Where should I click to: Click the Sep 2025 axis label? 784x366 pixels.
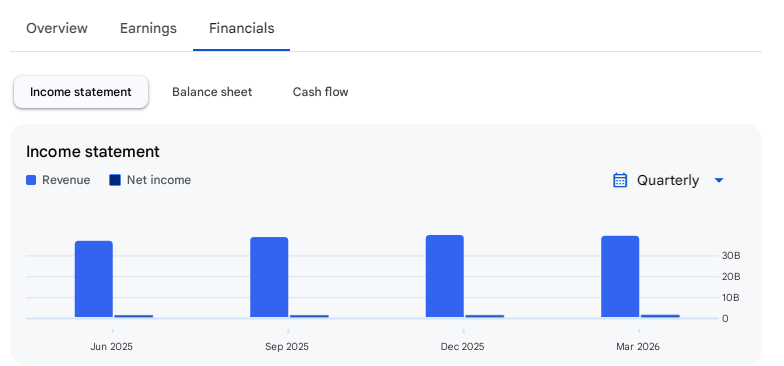(x=287, y=346)
